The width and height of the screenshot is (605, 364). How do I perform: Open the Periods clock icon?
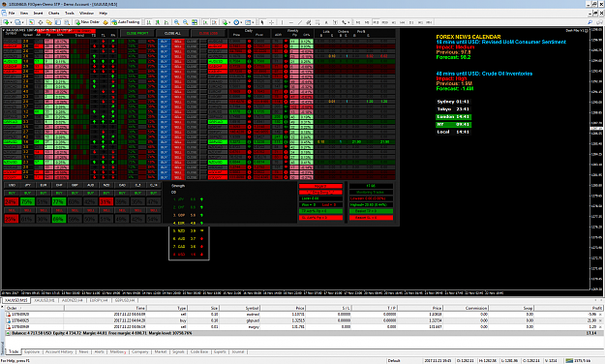(x=236, y=22)
